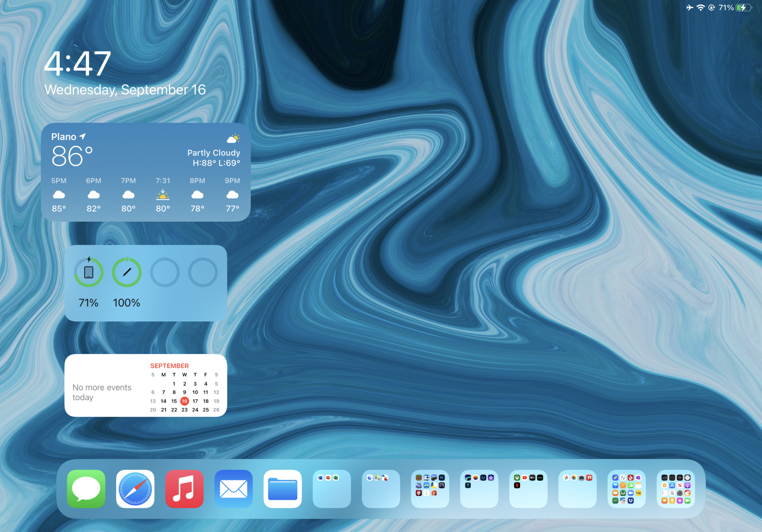
Task: Tap the battery icon in status bar
Action: click(x=743, y=8)
